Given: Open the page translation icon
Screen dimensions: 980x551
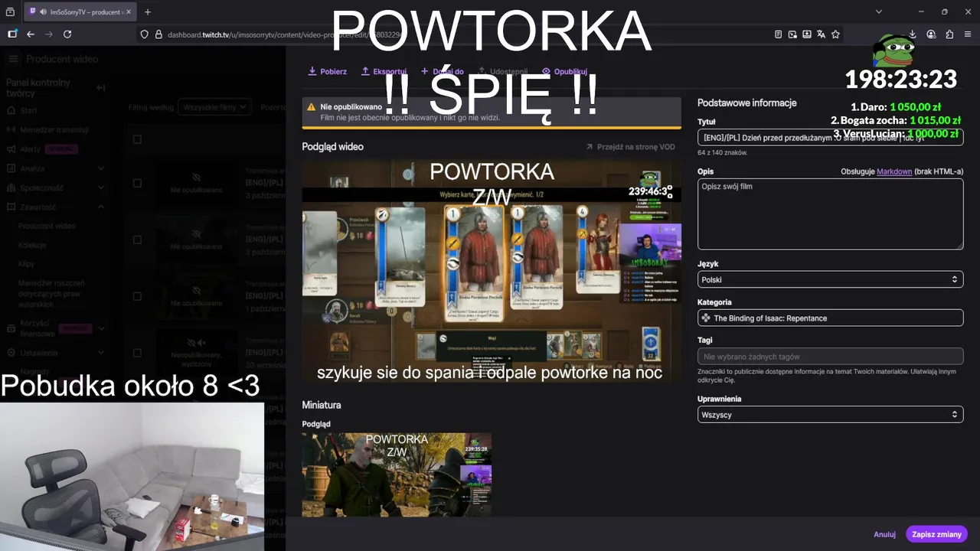Looking at the screenshot, I should (x=821, y=34).
